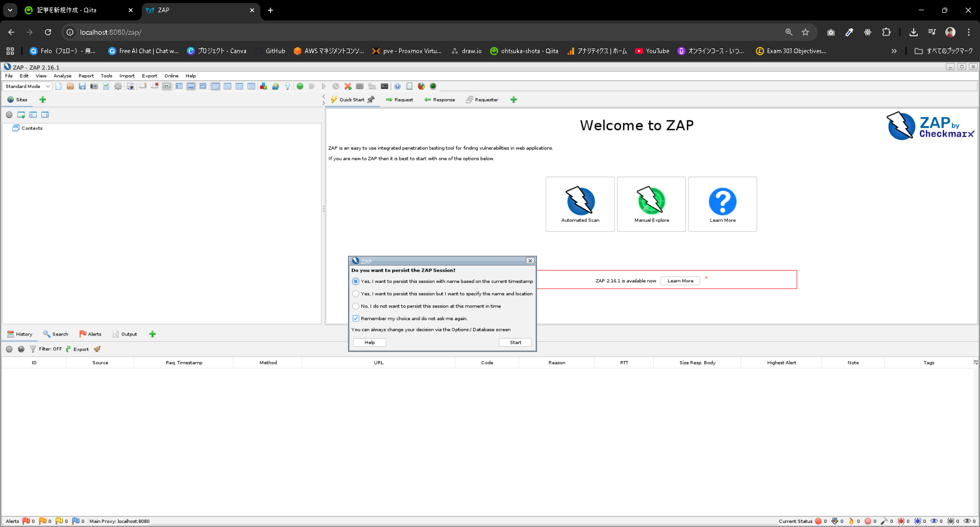
Task: Click the hammer status icon in status bar
Action: click(884, 521)
